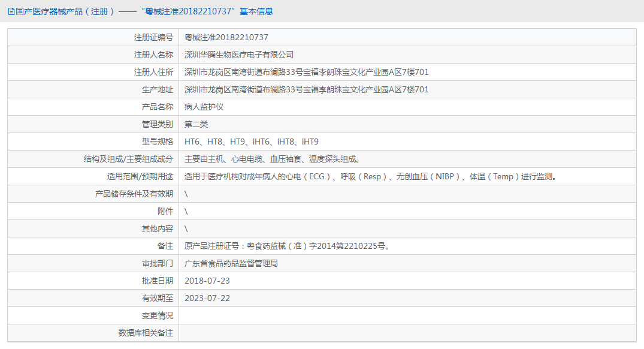Click the 产品储存条件及有效期 label
The width and height of the screenshot is (644, 349).
tap(134, 194)
